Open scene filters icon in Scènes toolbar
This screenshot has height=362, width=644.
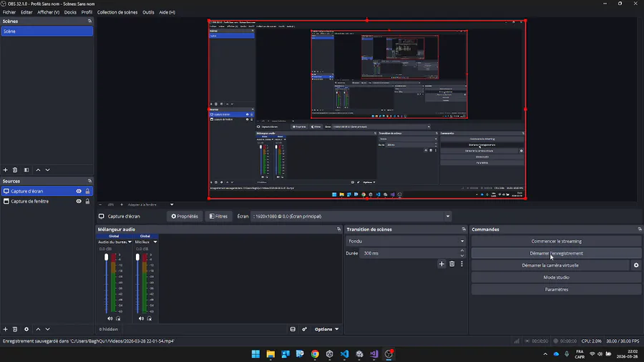pyautogui.click(x=26, y=170)
